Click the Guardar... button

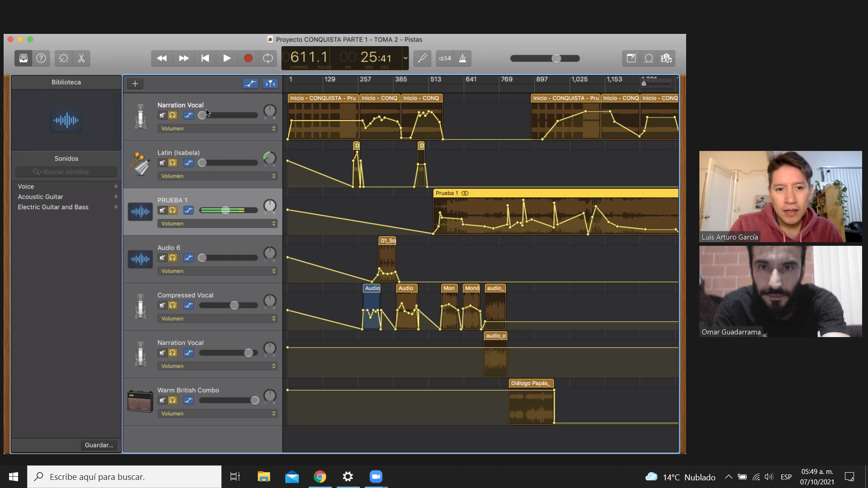coord(99,445)
